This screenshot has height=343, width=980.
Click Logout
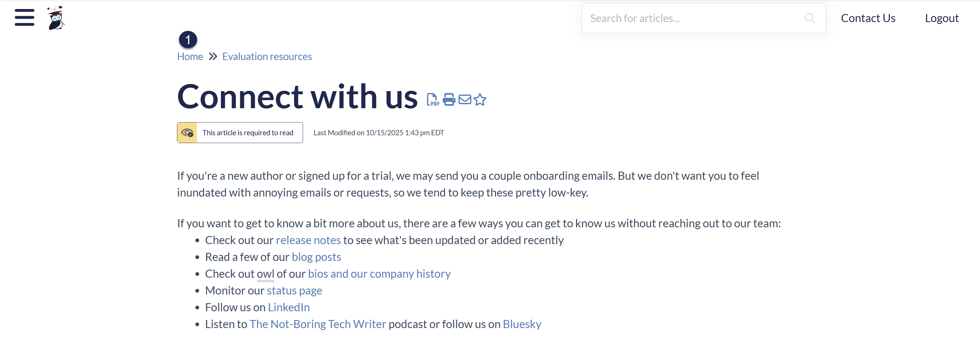[941, 18]
